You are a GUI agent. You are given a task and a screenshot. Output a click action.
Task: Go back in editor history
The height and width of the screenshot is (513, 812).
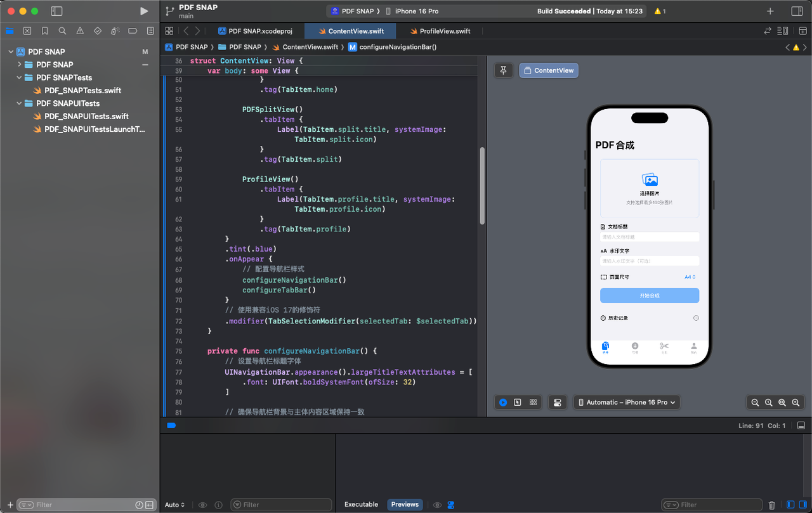(x=186, y=30)
